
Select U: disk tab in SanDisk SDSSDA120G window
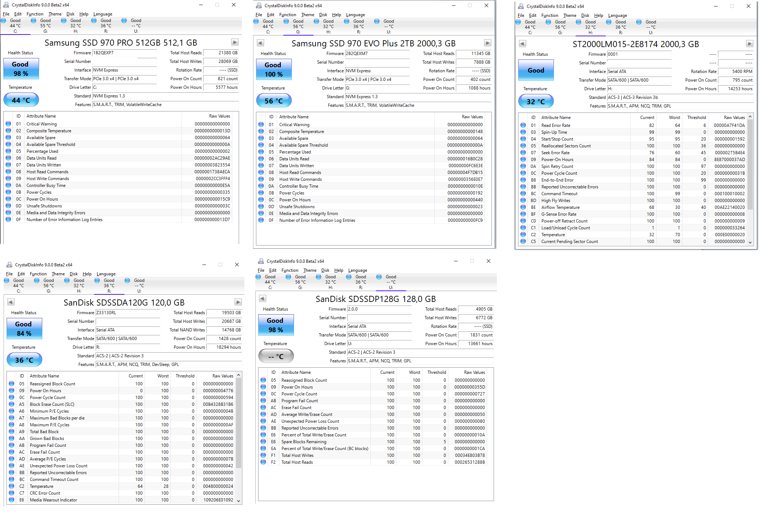(x=139, y=285)
